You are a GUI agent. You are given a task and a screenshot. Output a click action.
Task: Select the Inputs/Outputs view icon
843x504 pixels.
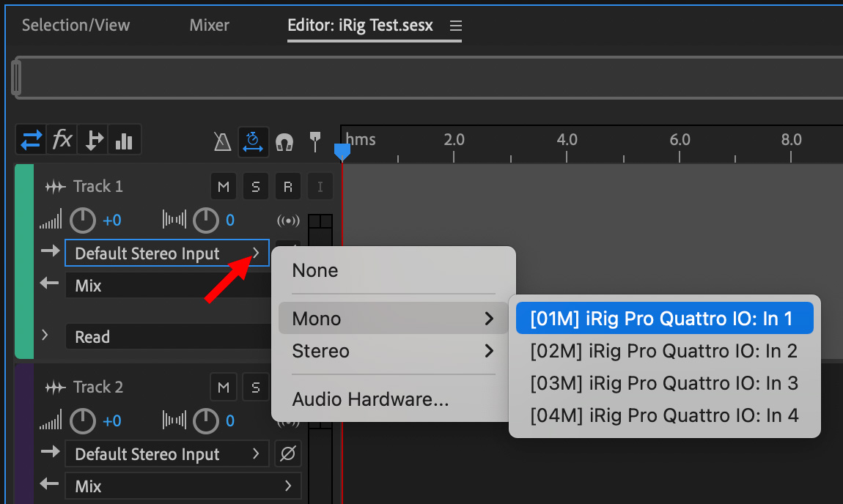point(32,140)
